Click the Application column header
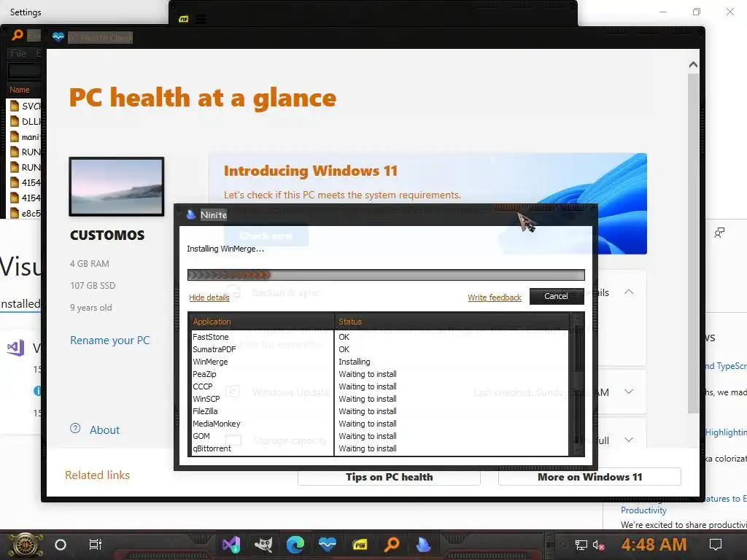This screenshot has height=560, width=747. [261, 322]
